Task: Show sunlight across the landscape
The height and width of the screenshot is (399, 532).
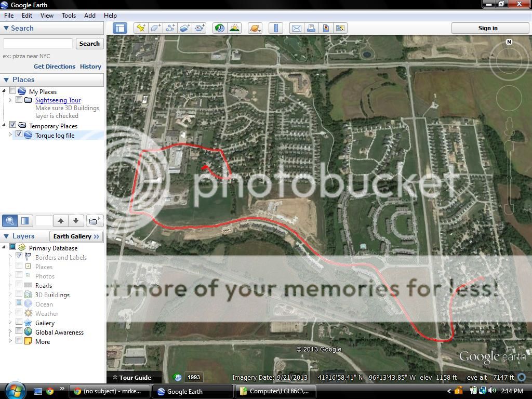Action: point(234,28)
